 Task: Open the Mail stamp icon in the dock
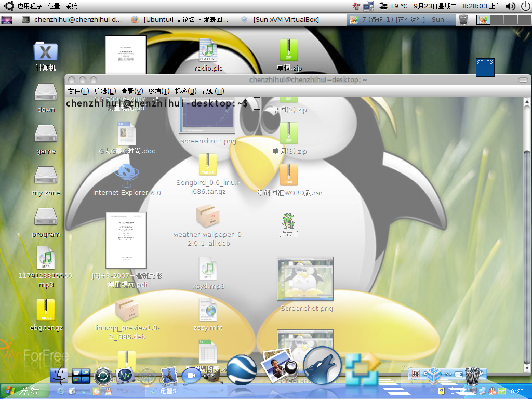click(169, 376)
